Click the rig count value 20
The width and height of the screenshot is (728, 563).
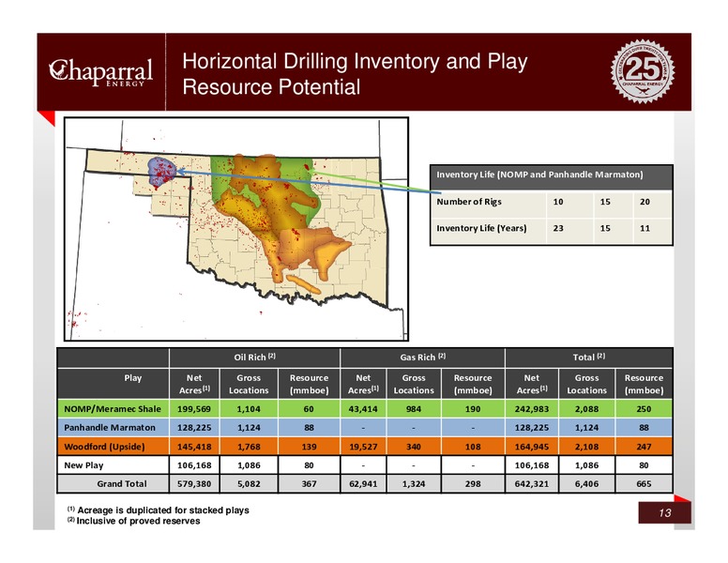click(x=645, y=202)
